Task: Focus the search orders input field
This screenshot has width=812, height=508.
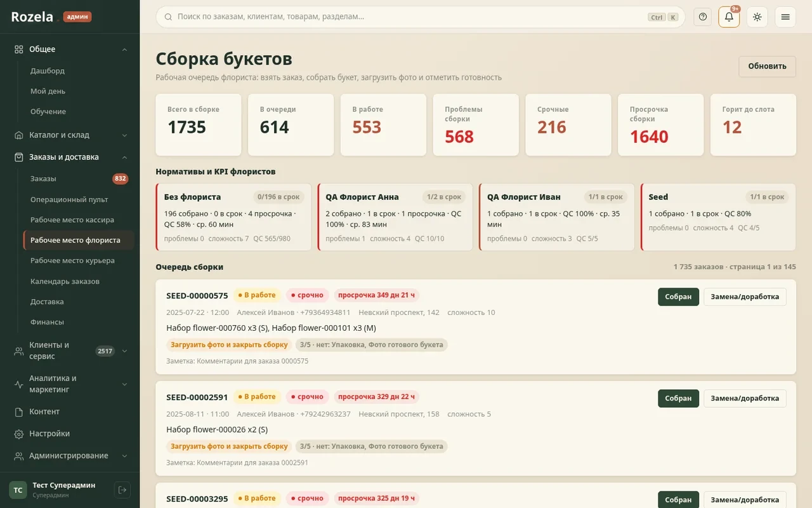Action: coord(420,17)
